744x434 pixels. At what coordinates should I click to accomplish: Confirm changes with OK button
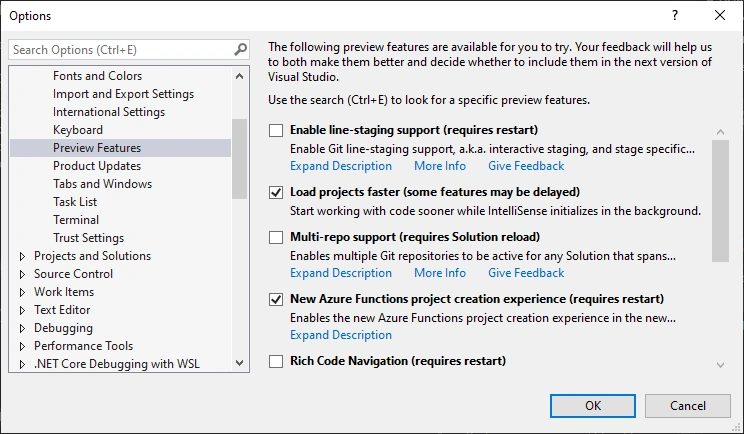[x=593, y=406]
